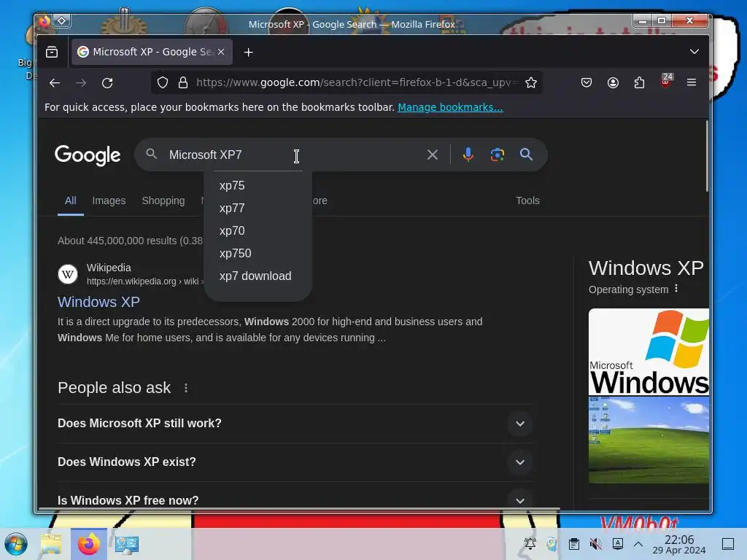Switch to the Images results tab
Viewport: 747px width, 560px height.
[109, 201]
